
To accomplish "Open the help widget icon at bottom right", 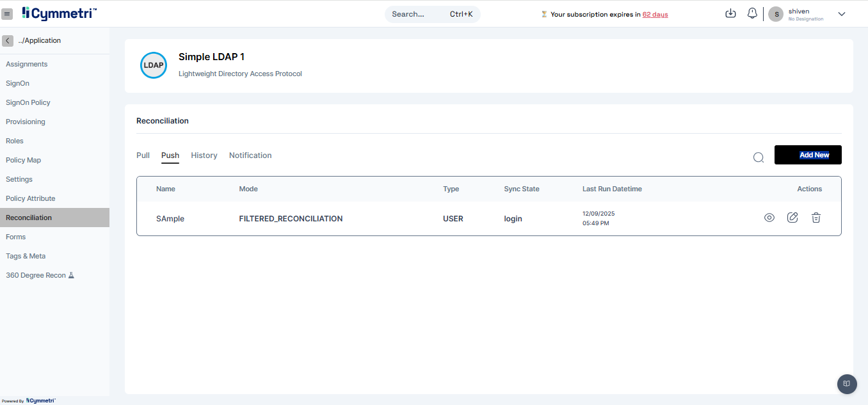I will 847,384.
